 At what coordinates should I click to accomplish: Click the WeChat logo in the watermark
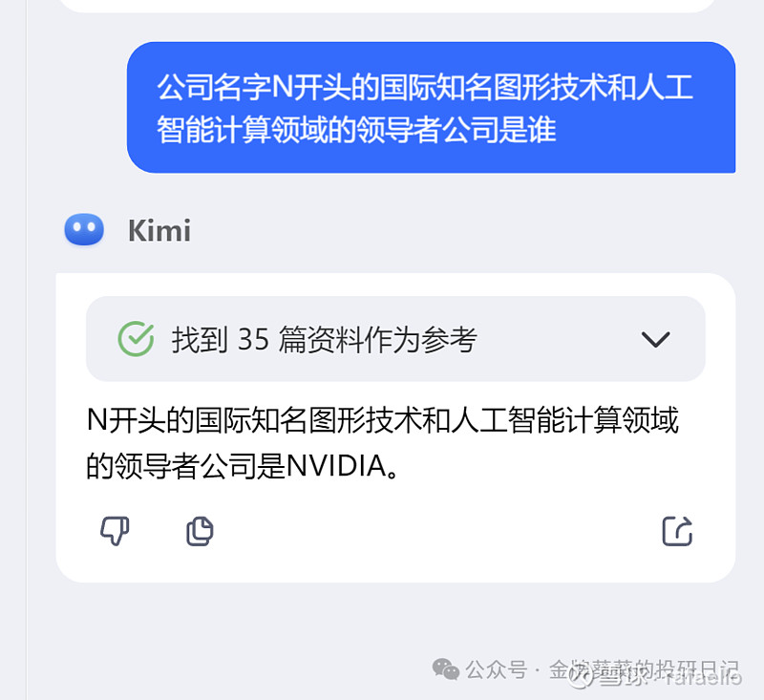pos(446,668)
